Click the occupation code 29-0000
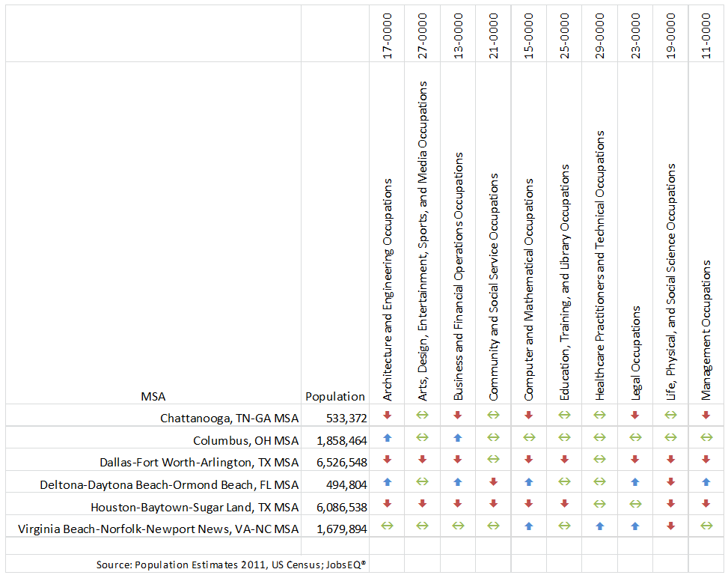728x578 pixels. [600, 36]
